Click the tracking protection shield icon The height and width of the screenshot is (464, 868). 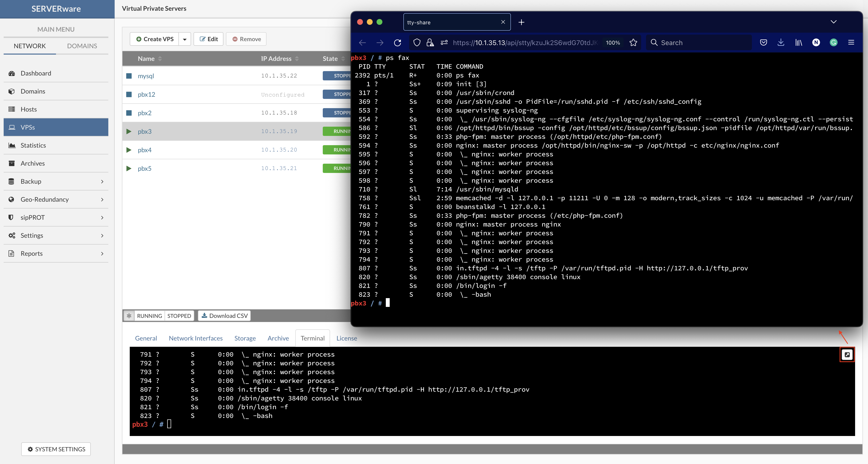tap(417, 42)
